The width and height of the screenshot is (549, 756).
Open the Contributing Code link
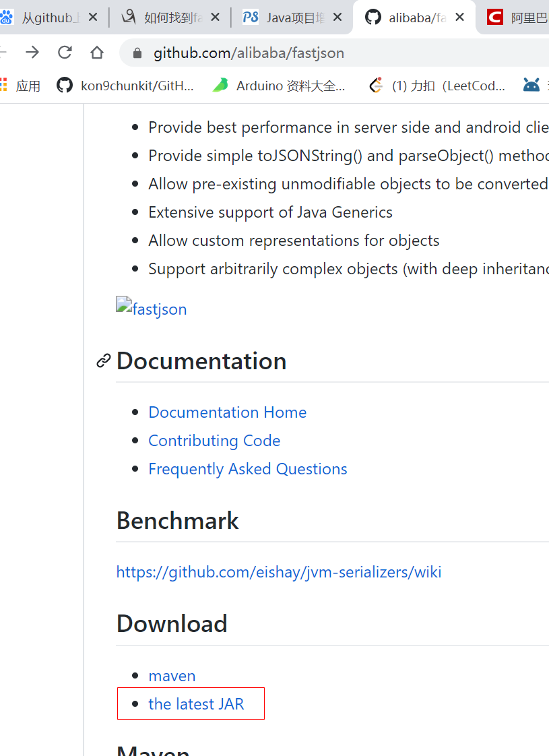point(214,441)
